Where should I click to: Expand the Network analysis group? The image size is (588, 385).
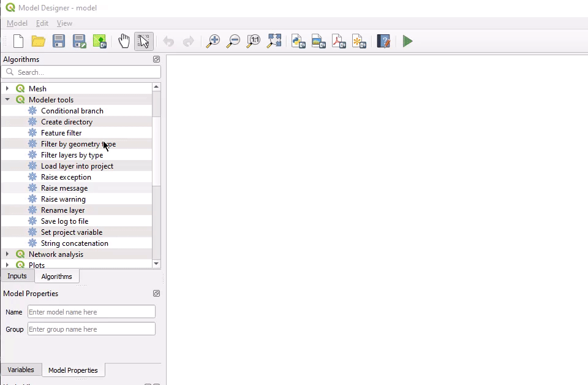coord(7,254)
